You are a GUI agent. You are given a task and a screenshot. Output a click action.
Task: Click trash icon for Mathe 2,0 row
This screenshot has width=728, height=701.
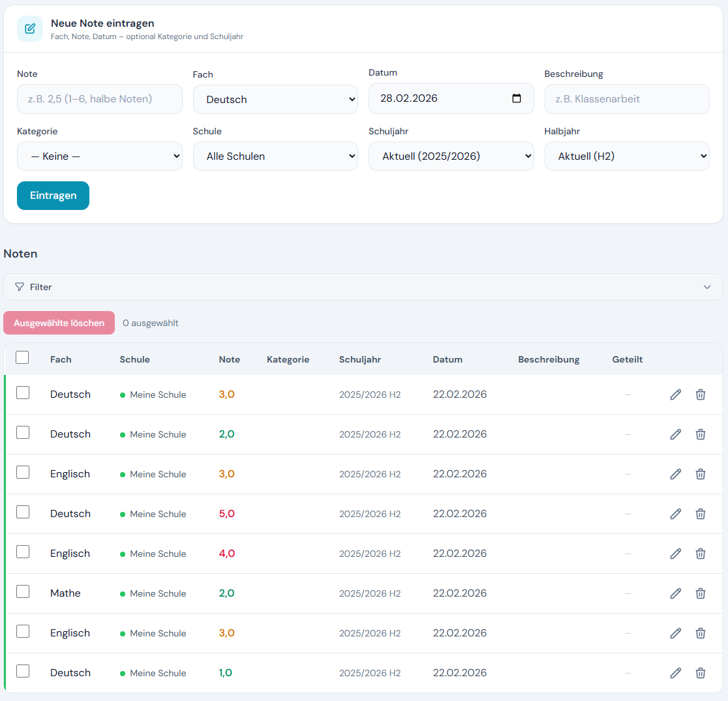click(700, 593)
